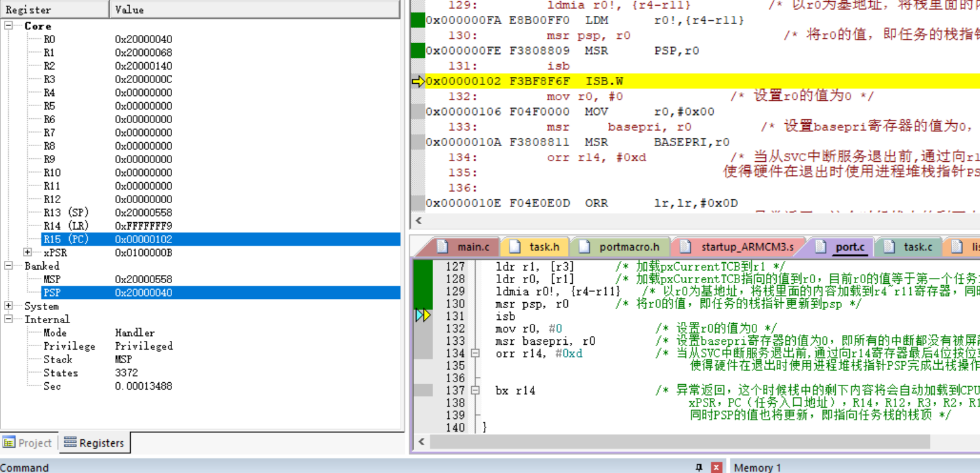
Task: Click the source editor horizontal scrollbar
Action: (680, 442)
